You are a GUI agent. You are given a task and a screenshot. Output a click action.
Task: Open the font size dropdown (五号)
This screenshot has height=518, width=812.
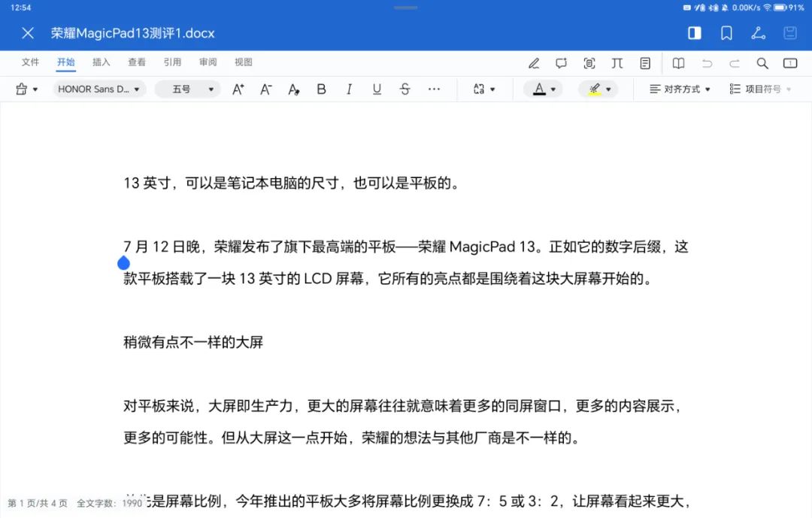point(186,89)
